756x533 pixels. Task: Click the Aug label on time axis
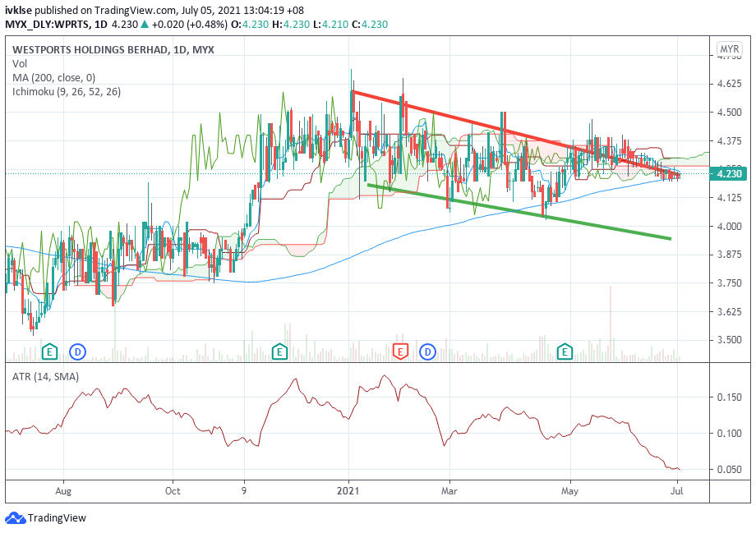coord(63,491)
